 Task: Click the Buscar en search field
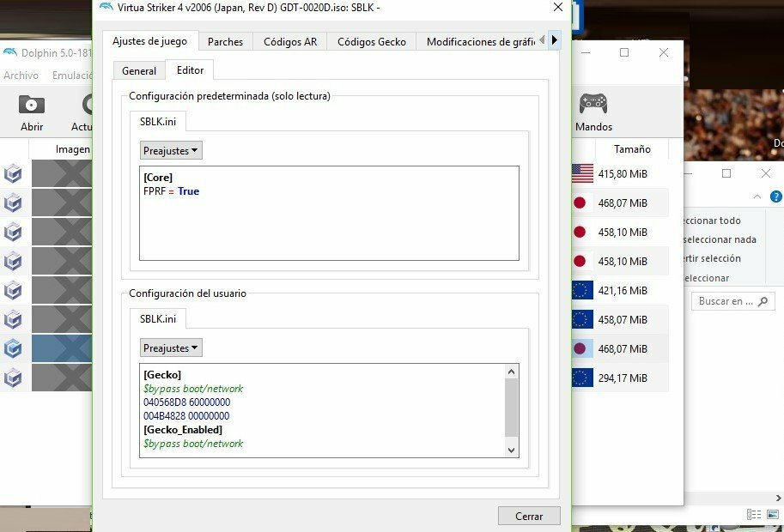(x=726, y=301)
